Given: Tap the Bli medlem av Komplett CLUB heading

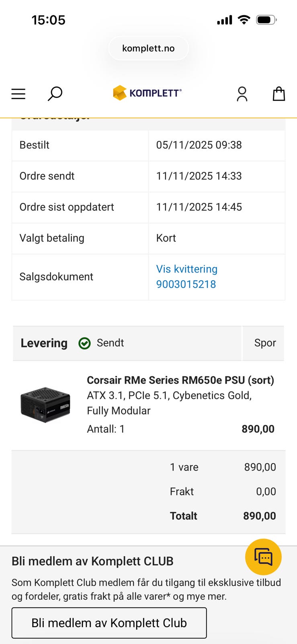Looking at the screenshot, I should pyautogui.click(x=92, y=561).
